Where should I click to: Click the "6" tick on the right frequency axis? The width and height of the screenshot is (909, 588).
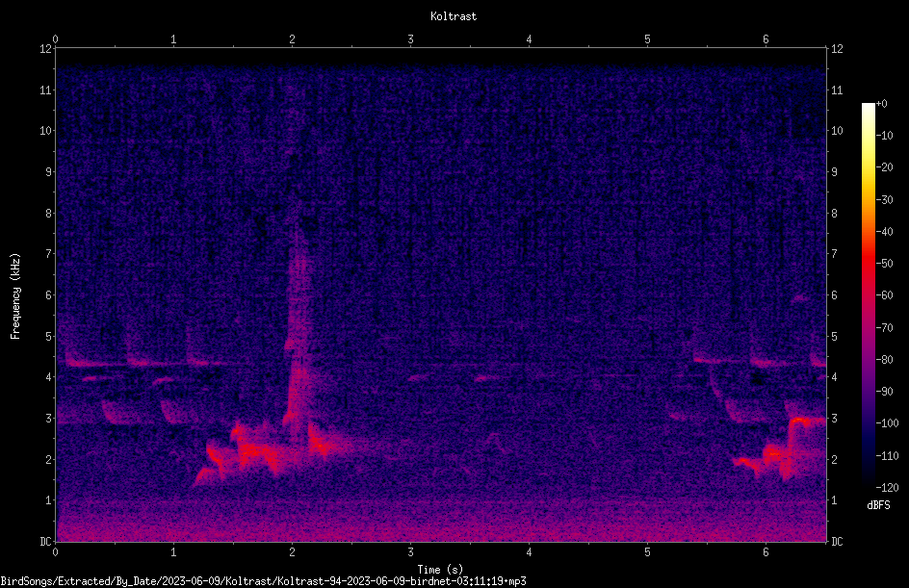coord(834,294)
